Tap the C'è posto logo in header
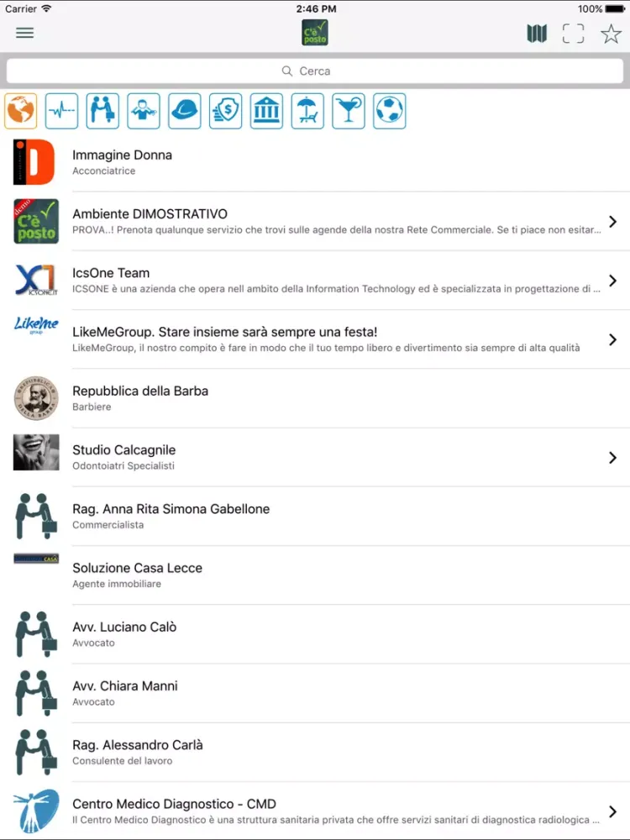The image size is (630, 840). coord(315,33)
